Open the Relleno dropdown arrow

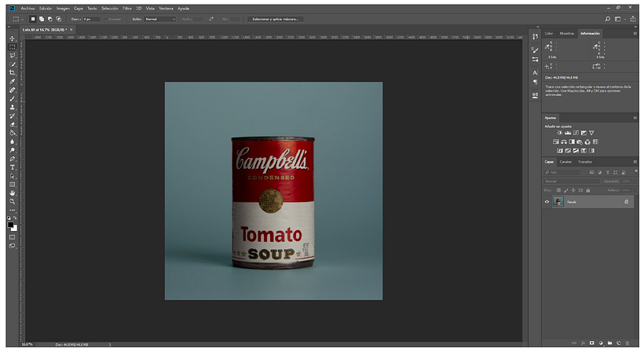point(635,190)
